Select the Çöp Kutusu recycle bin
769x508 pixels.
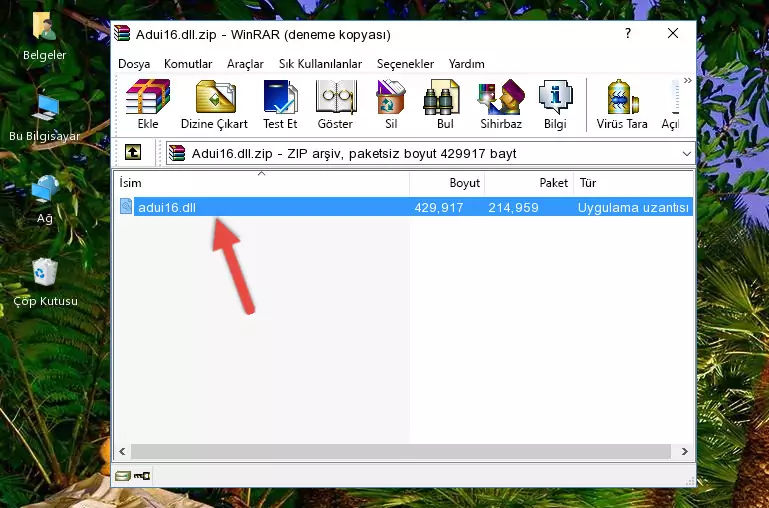pos(45,283)
